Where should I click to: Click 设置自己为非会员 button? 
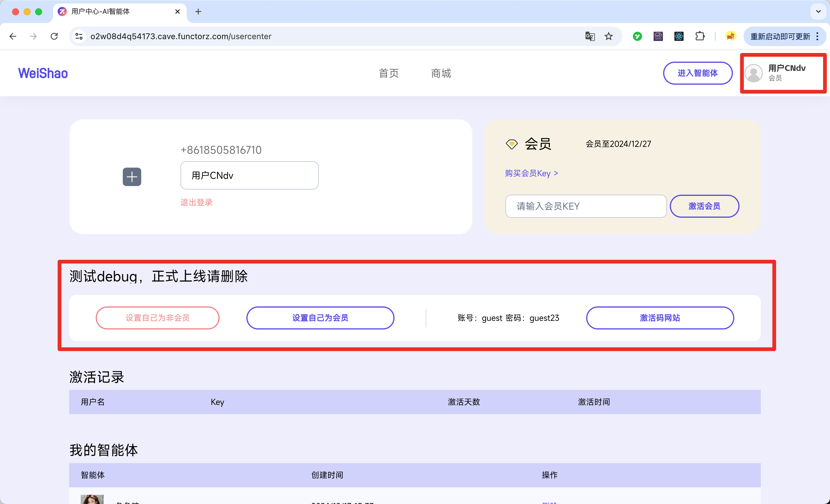157,318
